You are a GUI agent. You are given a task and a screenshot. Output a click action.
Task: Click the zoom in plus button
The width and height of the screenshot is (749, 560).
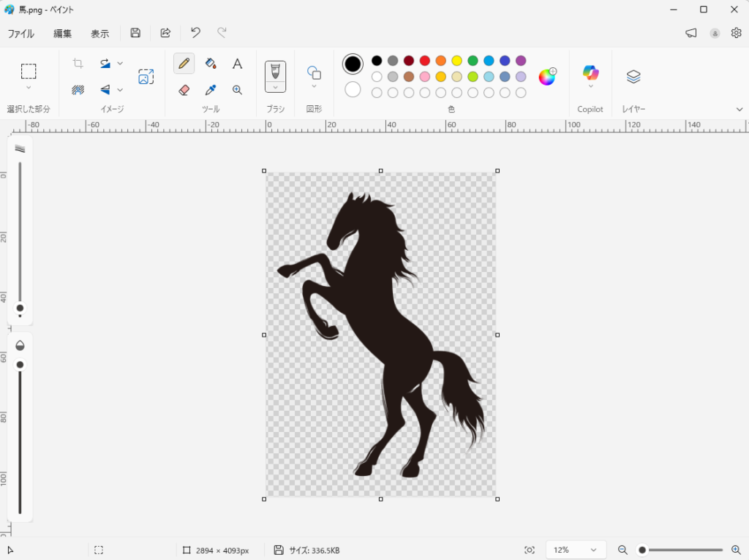[x=736, y=550]
